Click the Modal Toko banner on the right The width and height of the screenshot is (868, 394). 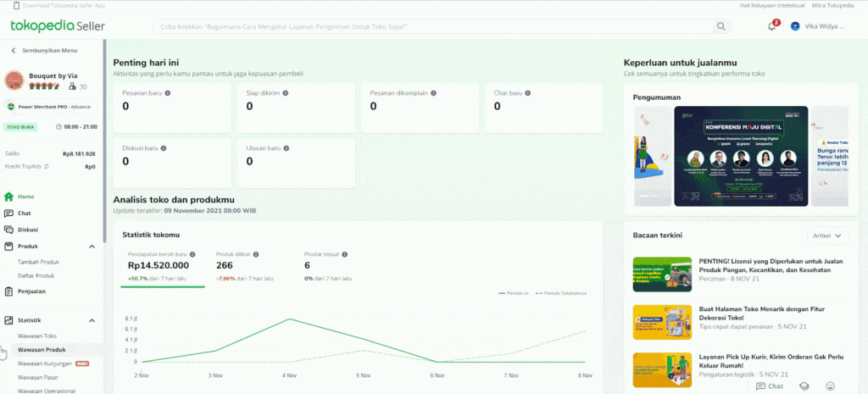[830, 156]
